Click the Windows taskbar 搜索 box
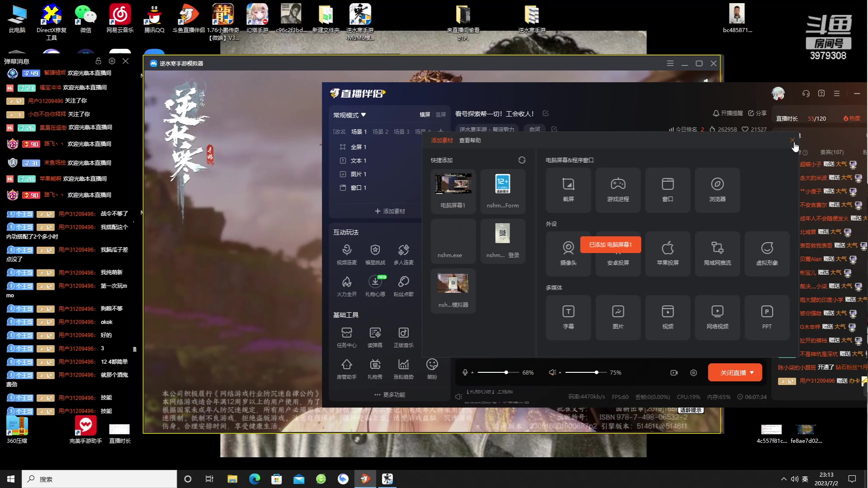The width and height of the screenshot is (868, 488). [99, 479]
